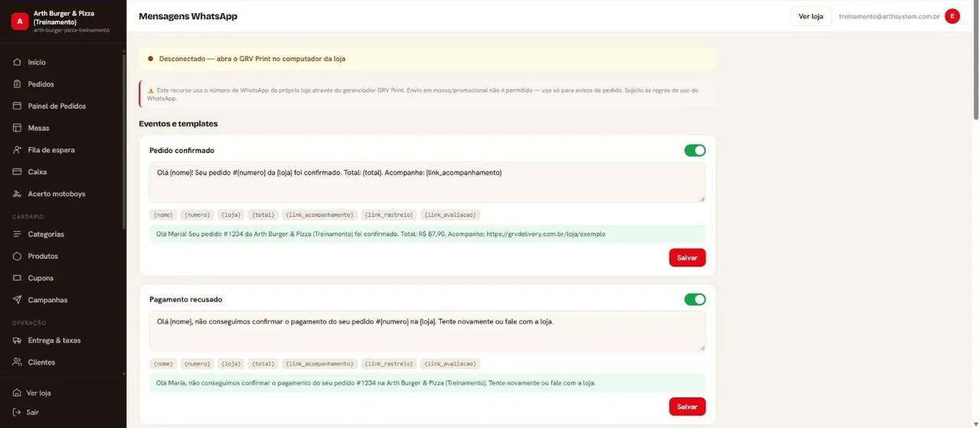Click Ver loja link in sidebar footer
The height and width of the screenshot is (428, 980).
coord(38,393)
